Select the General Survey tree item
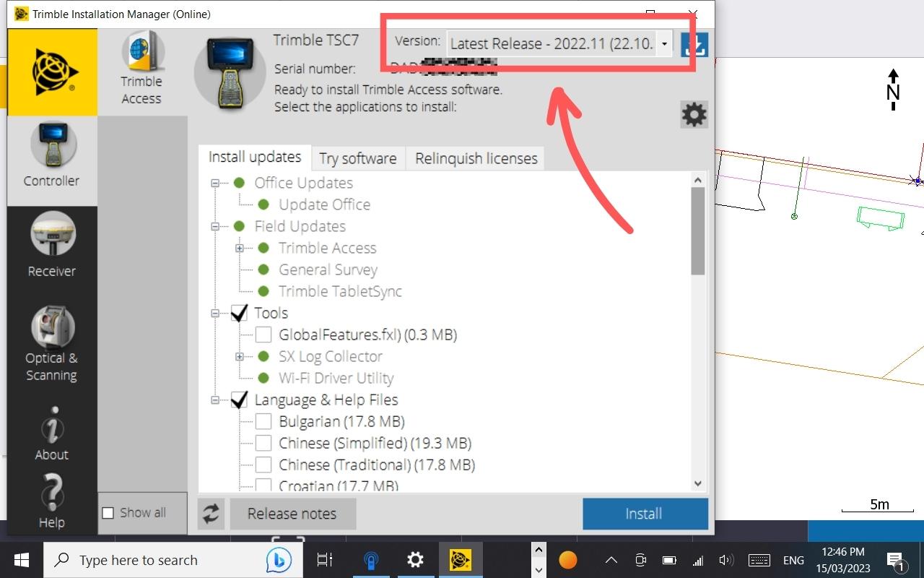924x578 pixels. click(328, 269)
